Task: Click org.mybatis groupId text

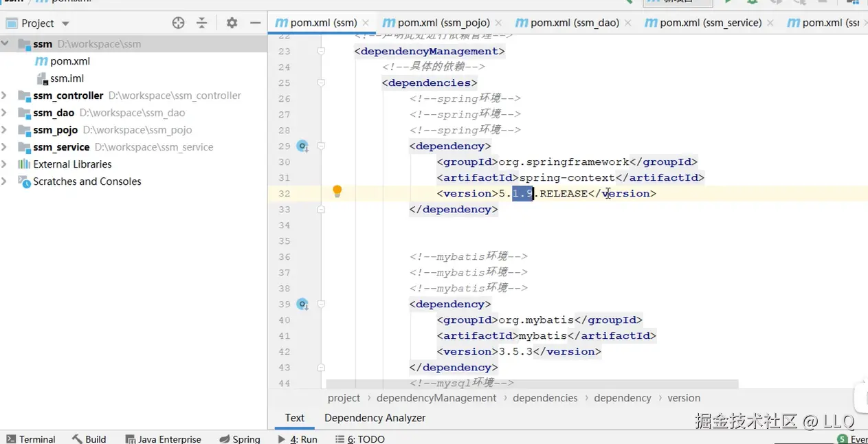Action: click(x=536, y=320)
